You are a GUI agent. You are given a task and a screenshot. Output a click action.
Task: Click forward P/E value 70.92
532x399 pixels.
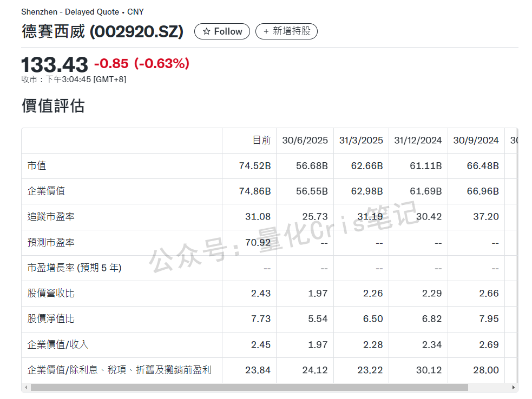(x=258, y=242)
